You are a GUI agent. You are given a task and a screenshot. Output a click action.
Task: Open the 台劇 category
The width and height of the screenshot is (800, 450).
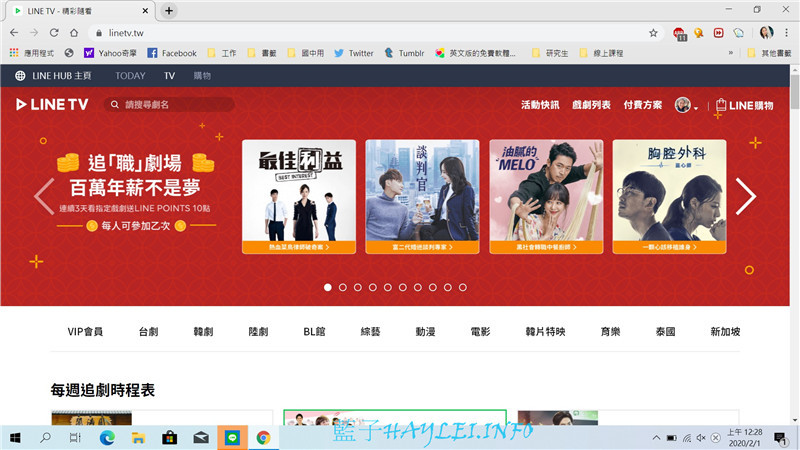148,332
